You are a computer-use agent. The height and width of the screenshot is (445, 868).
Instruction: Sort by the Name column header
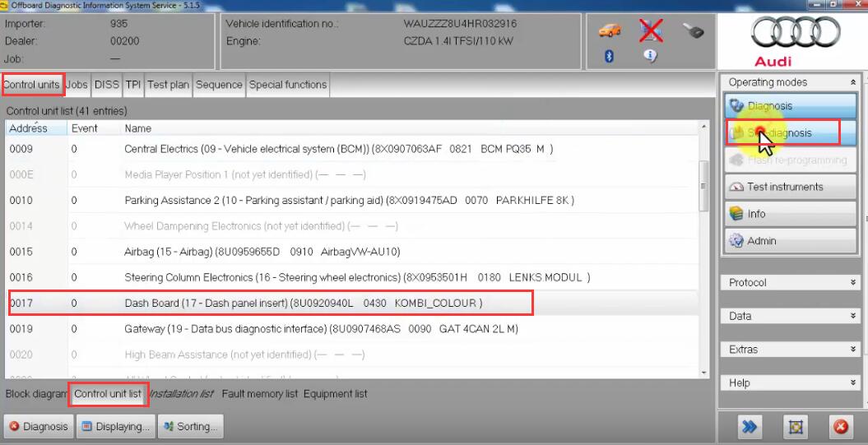(x=410, y=128)
